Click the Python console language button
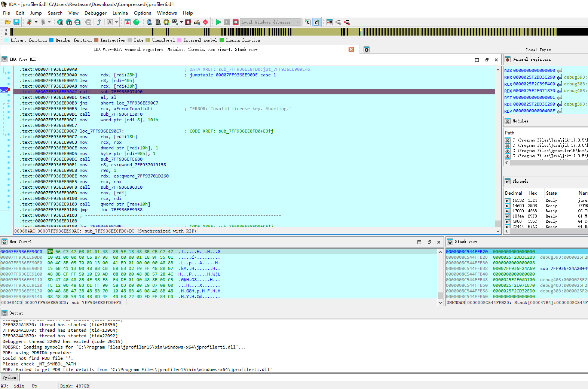This screenshot has height=389, width=588. point(9,377)
